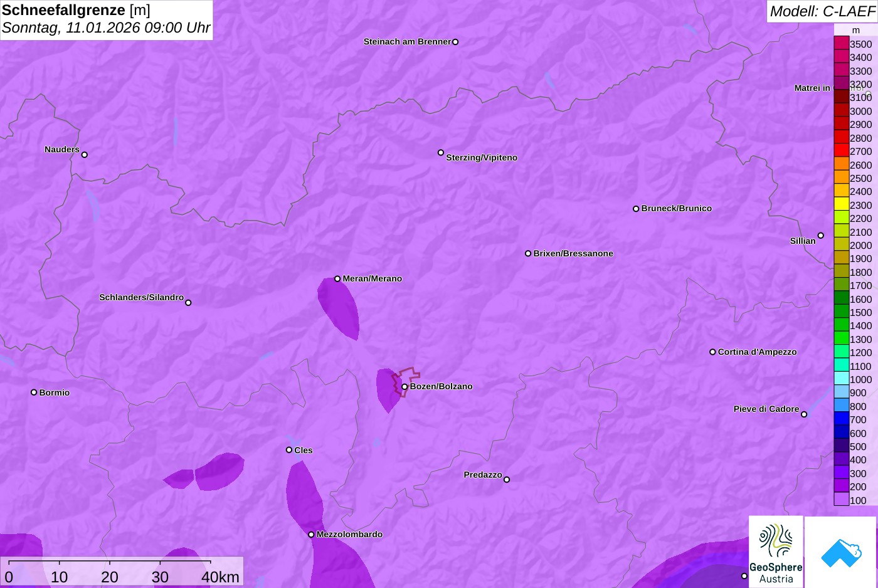Pick the 3000 m dark red swatch
The width and height of the screenshot is (878, 588).
click(x=842, y=110)
